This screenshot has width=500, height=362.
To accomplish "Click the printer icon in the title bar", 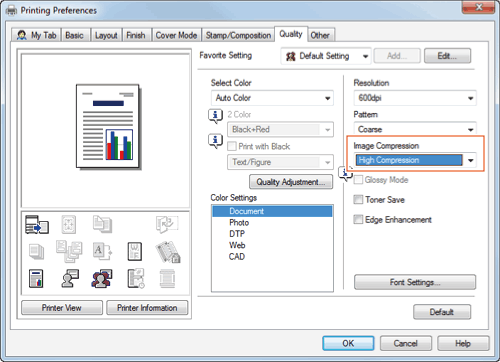I will pyautogui.click(x=11, y=10).
